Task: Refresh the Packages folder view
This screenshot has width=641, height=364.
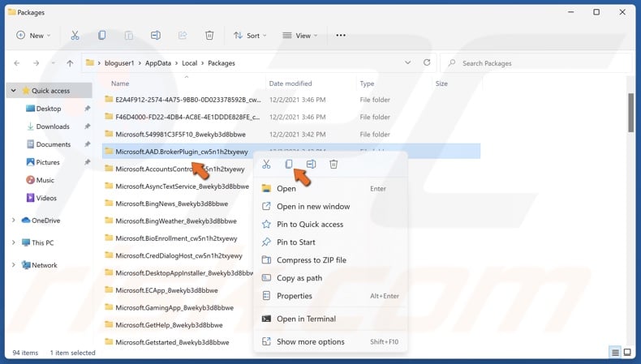Action: click(x=427, y=62)
